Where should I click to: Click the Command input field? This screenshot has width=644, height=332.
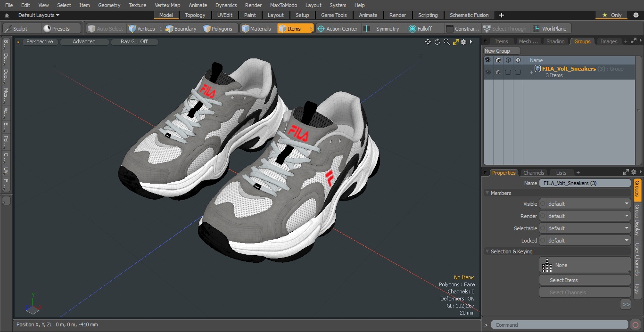coord(560,325)
